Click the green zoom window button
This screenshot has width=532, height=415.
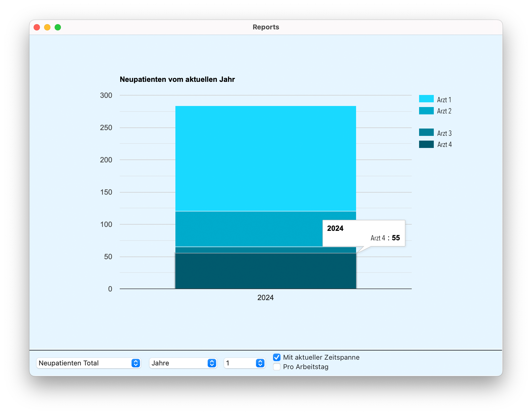tap(58, 27)
